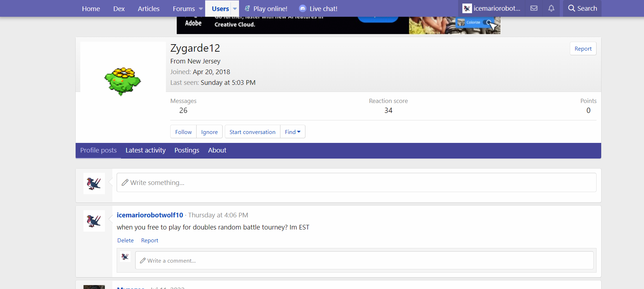Click the From New Jersey location text
This screenshot has height=289, width=644.
pos(195,61)
